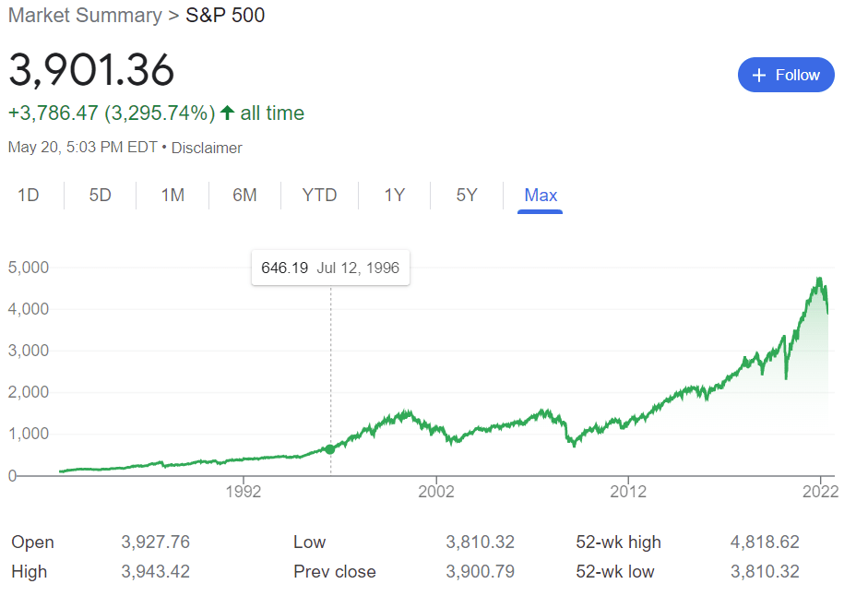Click the 3,901.36 index price
Screen dimensions: 868x596
91,70
